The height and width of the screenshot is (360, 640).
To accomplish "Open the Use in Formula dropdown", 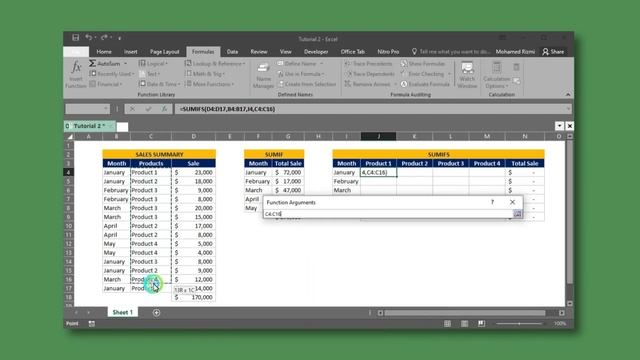I will click(x=301, y=74).
